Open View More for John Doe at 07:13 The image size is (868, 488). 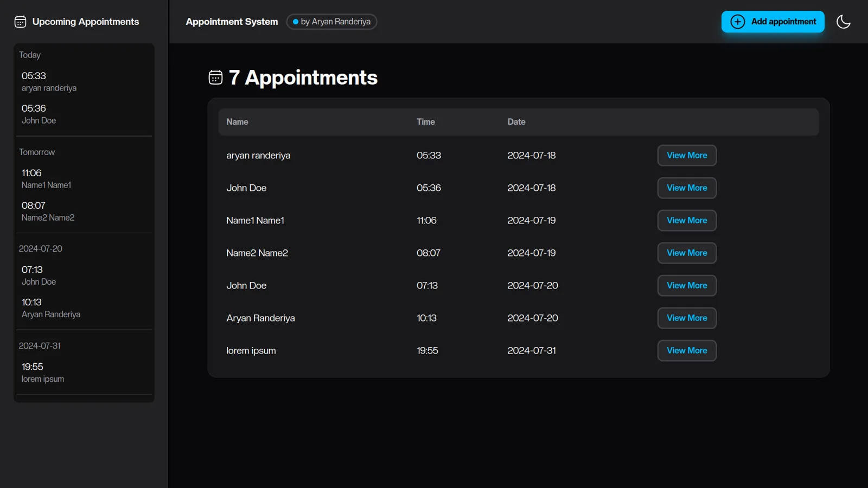[687, 285]
